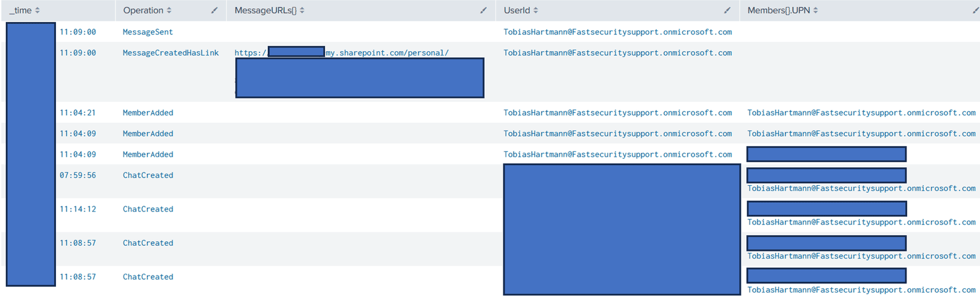Select the Operation column header label
This screenshot has height=300, width=980.
point(143,10)
